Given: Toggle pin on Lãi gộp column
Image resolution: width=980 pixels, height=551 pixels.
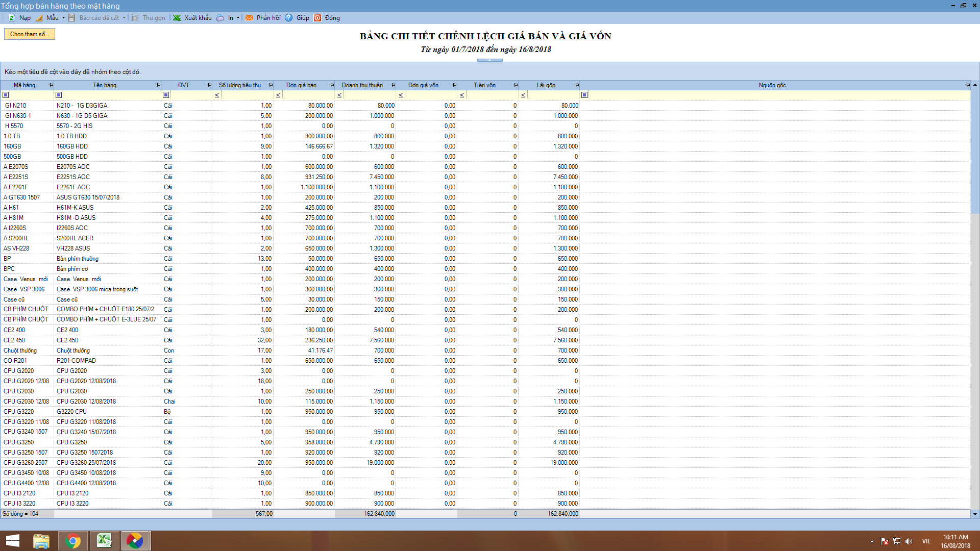Looking at the screenshot, I should pyautogui.click(x=576, y=85).
